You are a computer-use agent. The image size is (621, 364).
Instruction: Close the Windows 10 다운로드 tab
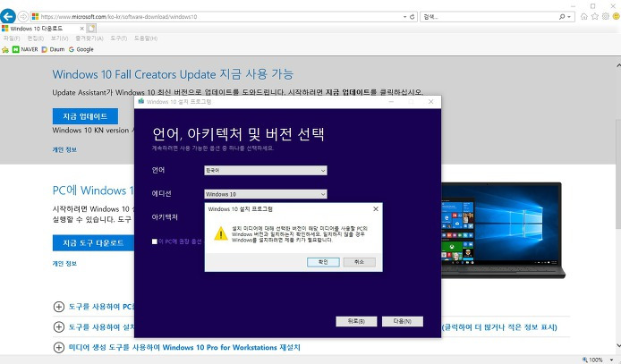[82, 29]
